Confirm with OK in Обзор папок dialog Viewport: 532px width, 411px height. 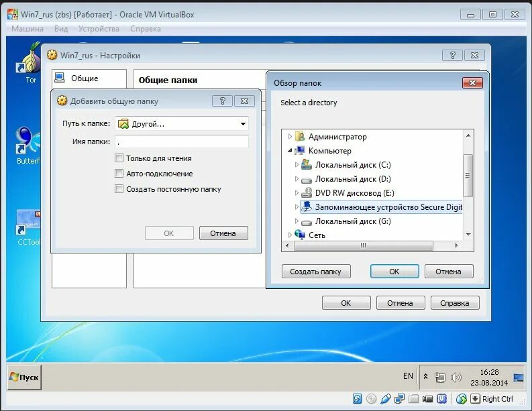(x=394, y=272)
